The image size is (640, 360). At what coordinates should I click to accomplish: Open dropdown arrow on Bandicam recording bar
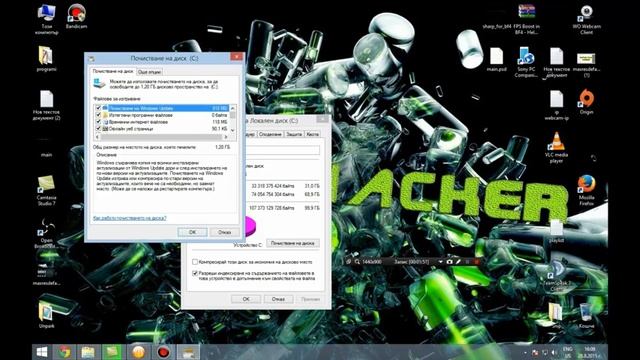tap(440, 262)
